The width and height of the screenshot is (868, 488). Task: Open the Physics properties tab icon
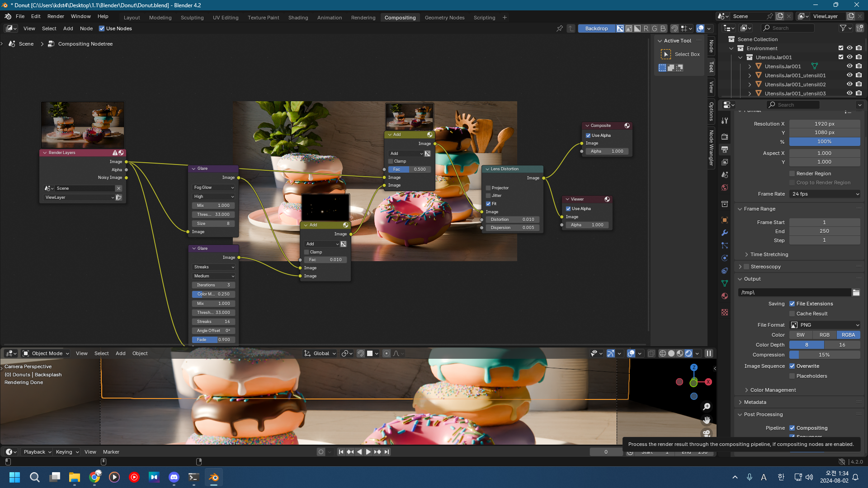(x=725, y=258)
